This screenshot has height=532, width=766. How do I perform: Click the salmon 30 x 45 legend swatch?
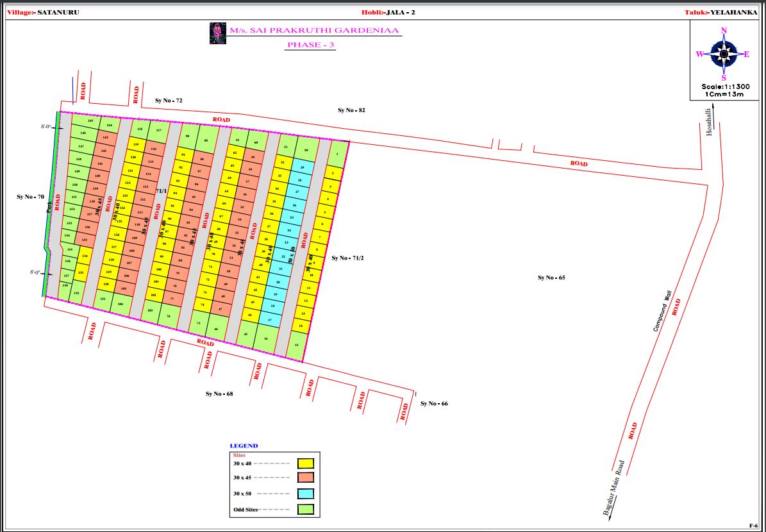point(306,478)
